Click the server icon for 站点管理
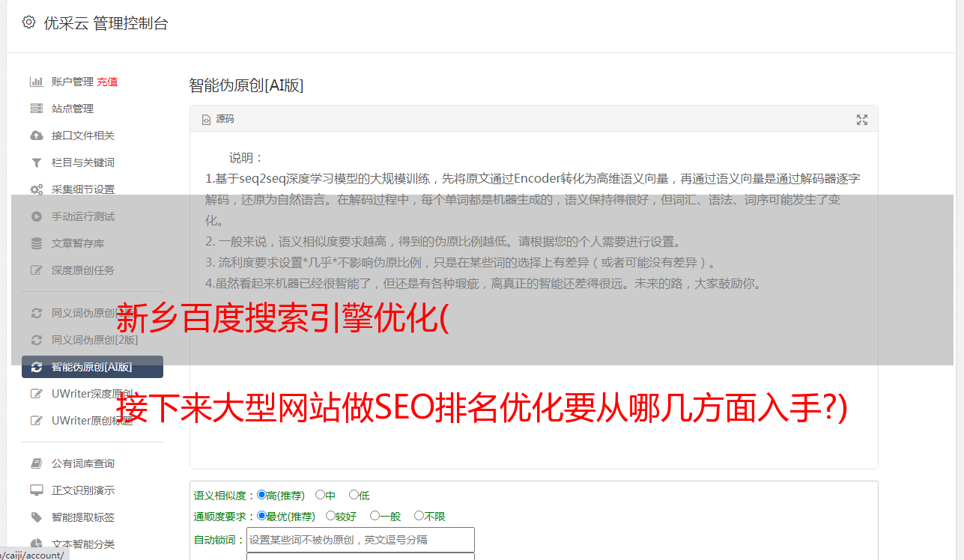Viewport: 964px width, 560px height. (x=36, y=109)
